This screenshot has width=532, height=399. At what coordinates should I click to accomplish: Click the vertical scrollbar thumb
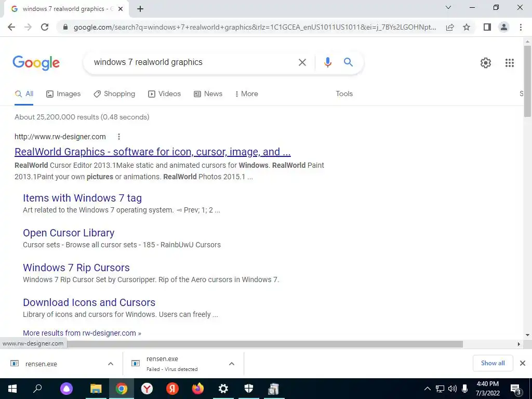coord(527,82)
